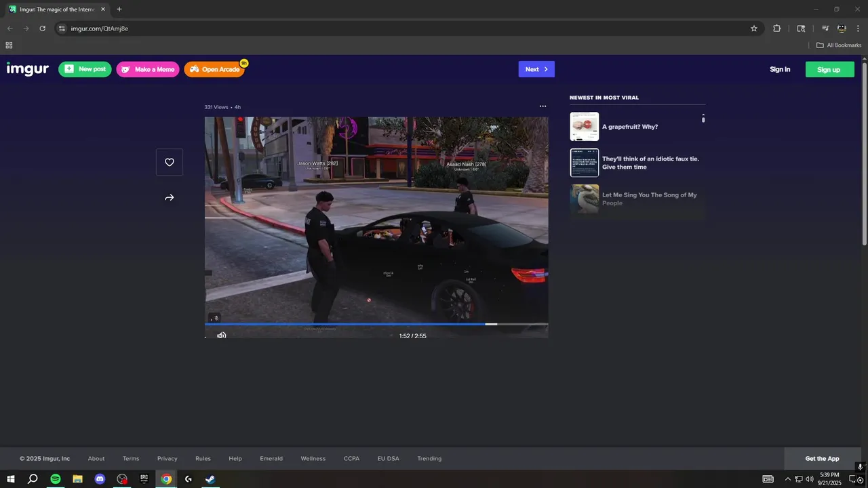This screenshot has width=868, height=488.
Task: Open the post three-dots options menu
Action: coord(542,106)
